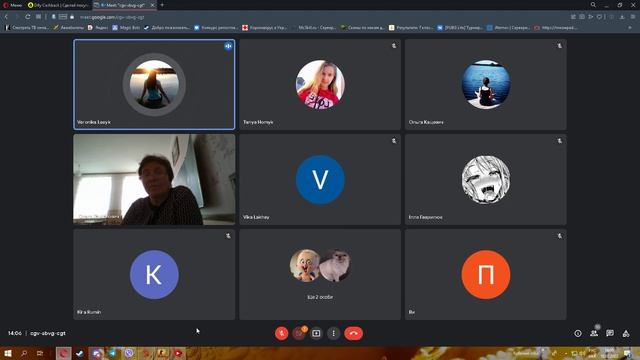The image size is (640, 360).
Task: Open the three-dot more options menu
Action: 333,333
